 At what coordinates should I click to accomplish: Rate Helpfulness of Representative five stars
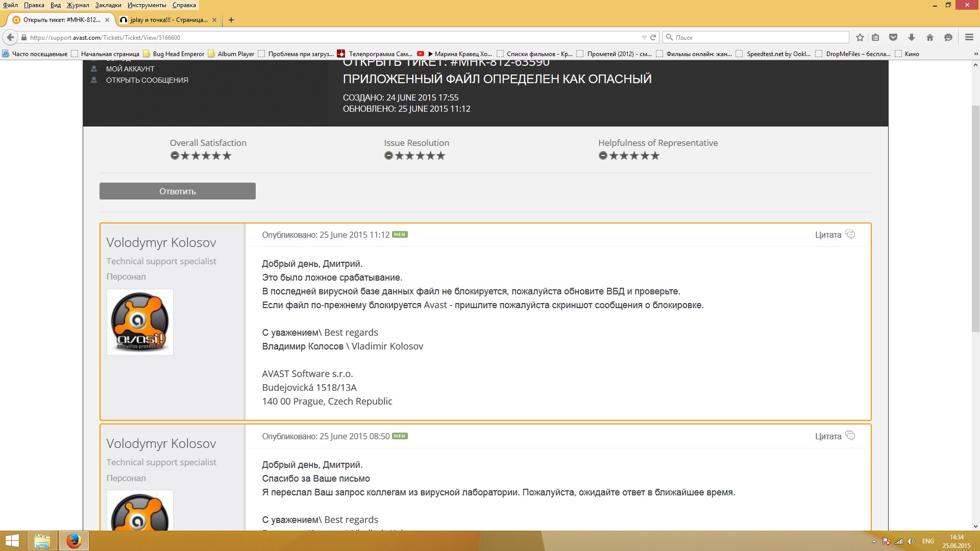(655, 156)
